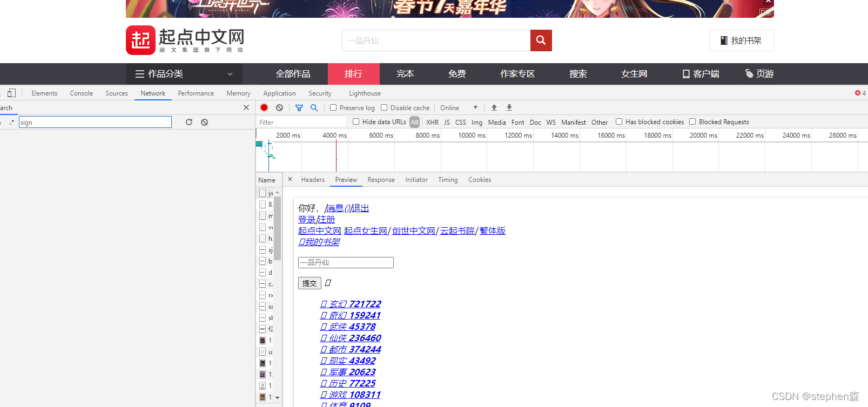Switch to the Elements tab
The height and width of the screenshot is (407, 868).
[x=44, y=93]
